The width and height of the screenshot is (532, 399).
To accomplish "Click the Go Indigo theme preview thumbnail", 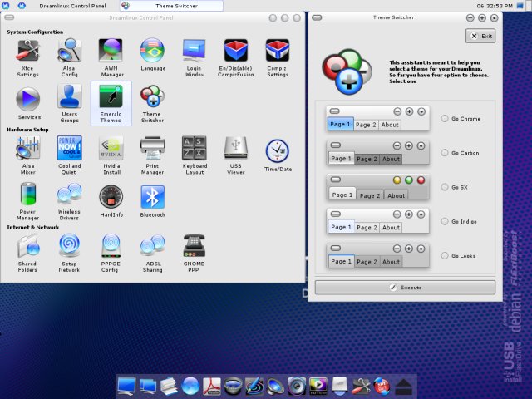I will point(377,221).
